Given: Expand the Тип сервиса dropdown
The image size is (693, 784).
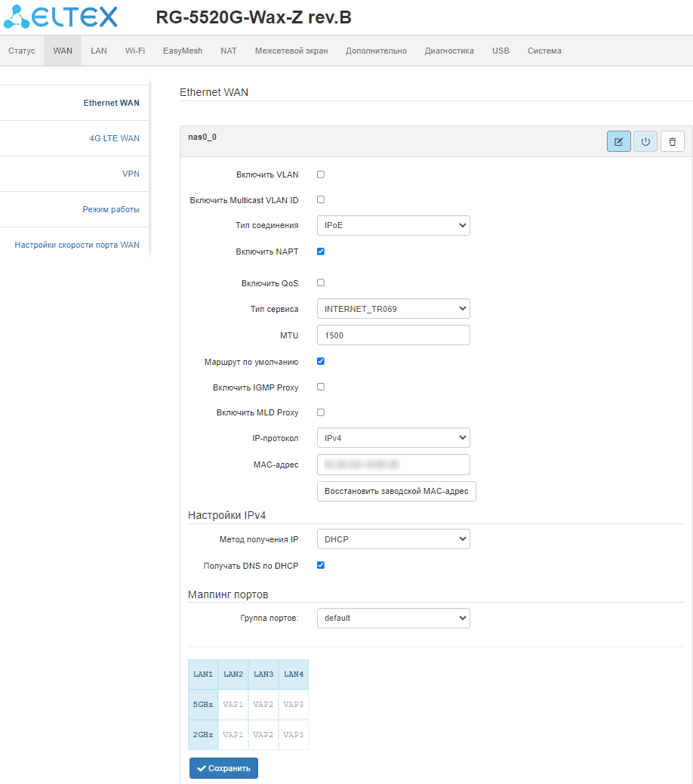Looking at the screenshot, I should tap(393, 308).
